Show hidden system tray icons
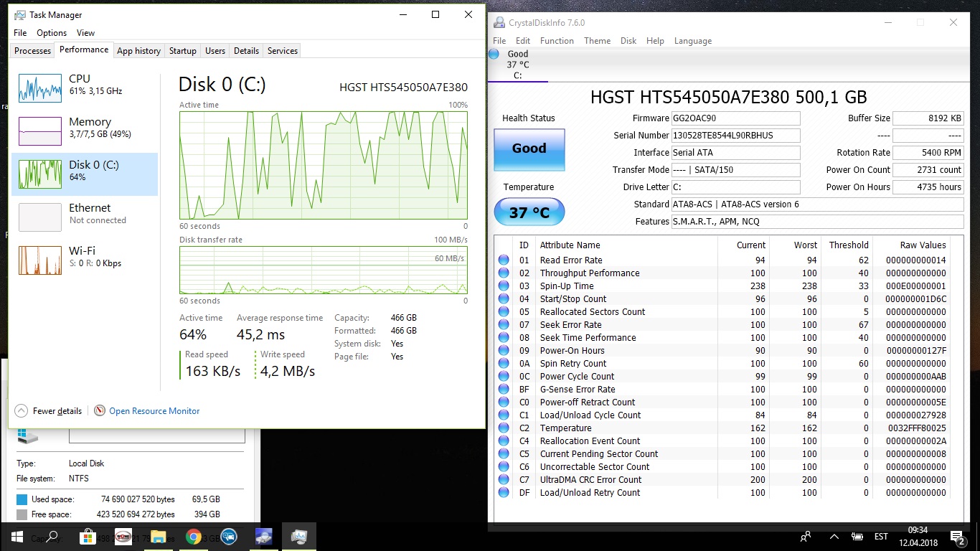This screenshot has height=551, width=980. (834, 537)
